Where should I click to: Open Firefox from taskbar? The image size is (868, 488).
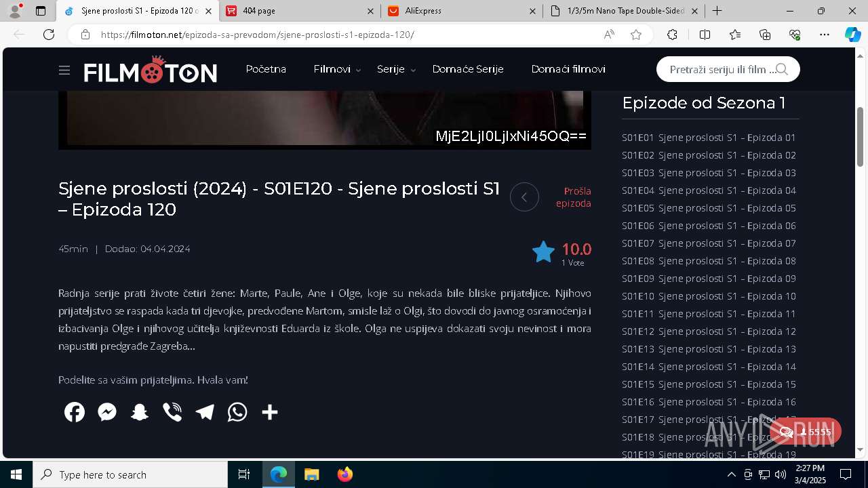345,474
